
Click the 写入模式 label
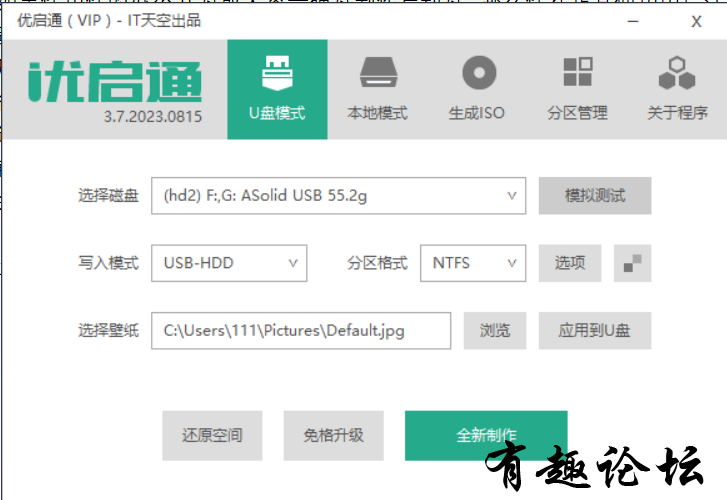(108, 263)
